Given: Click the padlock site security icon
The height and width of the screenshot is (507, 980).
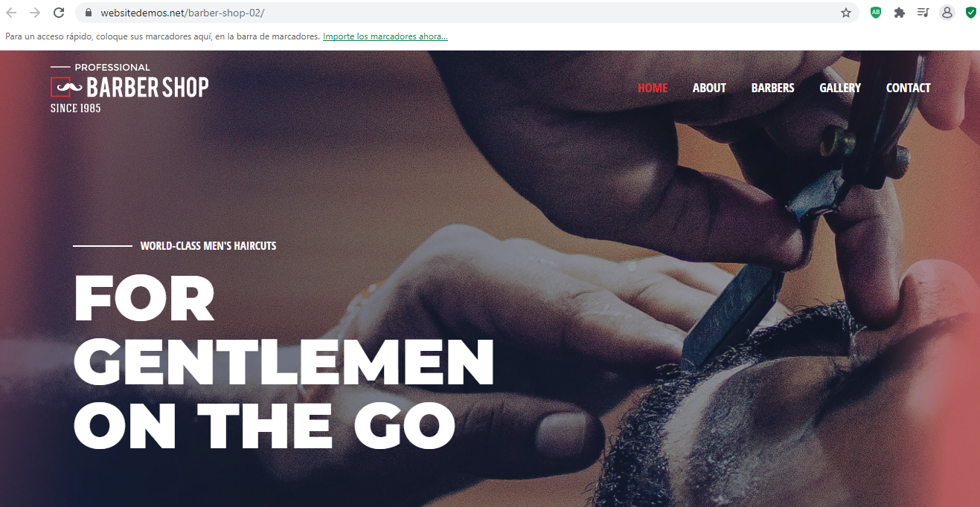Looking at the screenshot, I should [89, 13].
